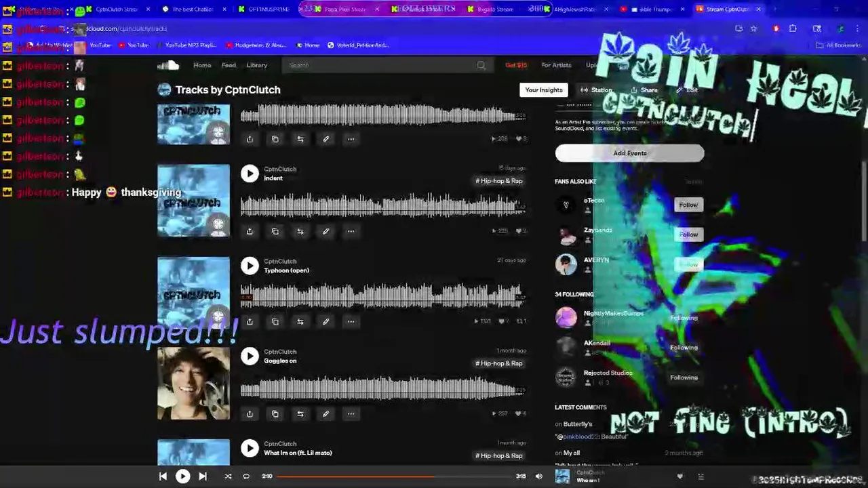Open the more menu of the topmost track
This screenshot has width=868, height=488.
point(351,139)
